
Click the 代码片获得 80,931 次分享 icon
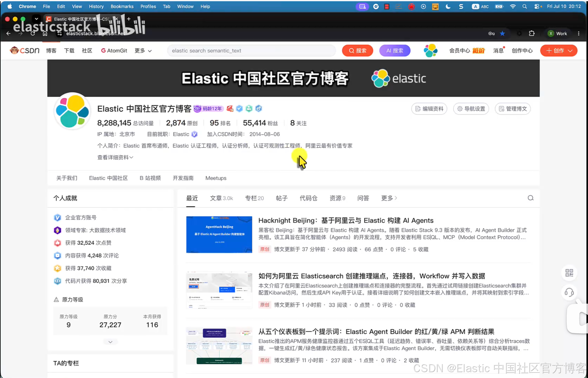[x=57, y=281]
